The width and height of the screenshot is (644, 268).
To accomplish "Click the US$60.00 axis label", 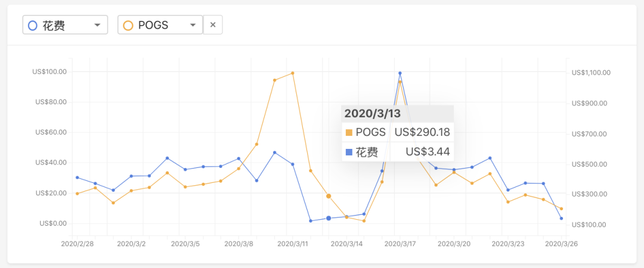I will [51, 133].
